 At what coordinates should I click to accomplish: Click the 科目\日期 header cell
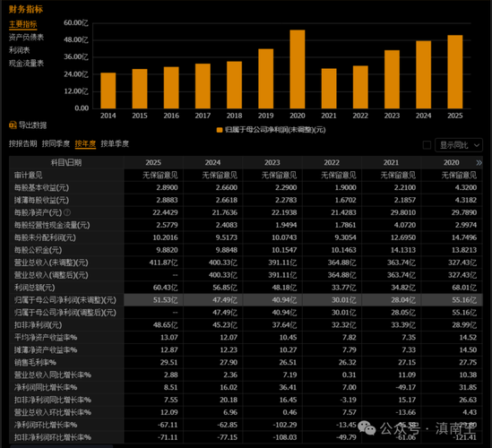(x=66, y=162)
